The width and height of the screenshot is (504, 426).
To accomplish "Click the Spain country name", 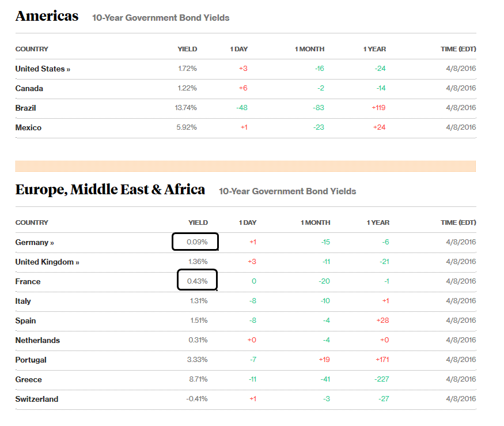I will (26, 321).
